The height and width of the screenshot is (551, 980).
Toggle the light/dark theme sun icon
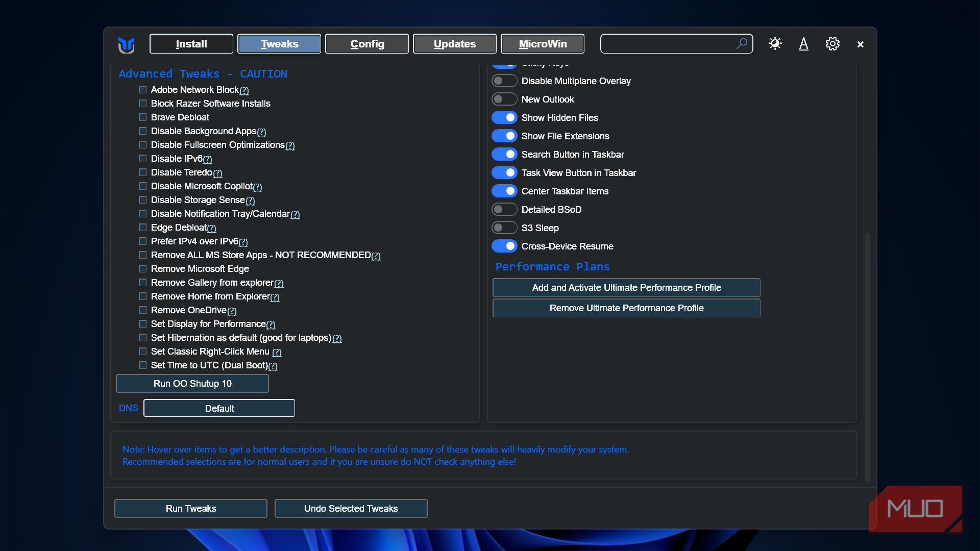775,44
